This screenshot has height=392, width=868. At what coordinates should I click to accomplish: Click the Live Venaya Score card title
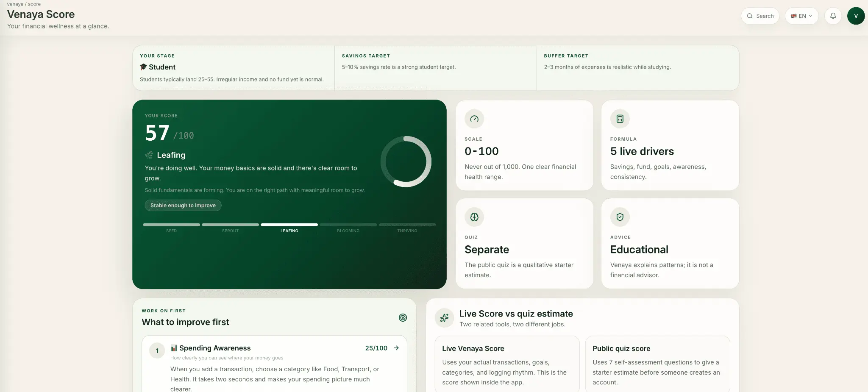tap(473, 348)
